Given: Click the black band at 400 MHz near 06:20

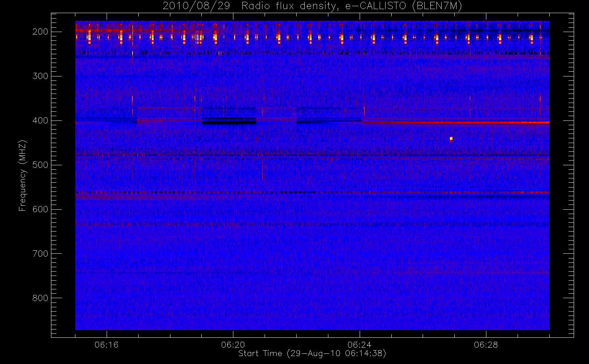Looking at the screenshot, I should pyautogui.click(x=229, y=122).
